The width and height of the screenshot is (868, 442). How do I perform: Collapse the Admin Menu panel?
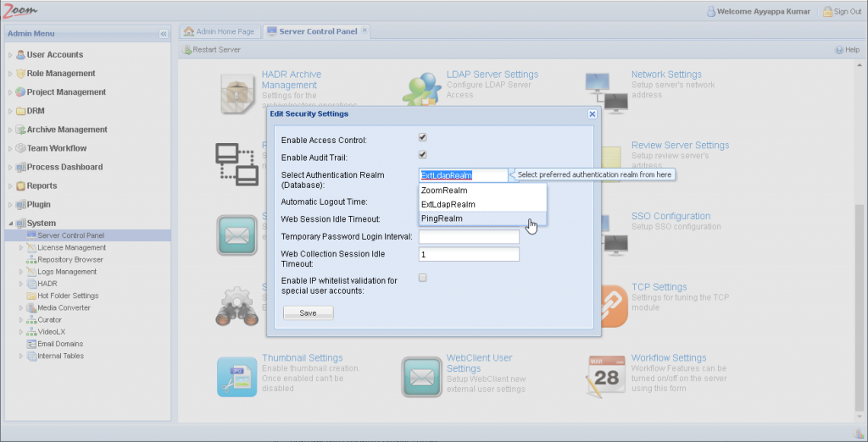click(x=164, y=34)
